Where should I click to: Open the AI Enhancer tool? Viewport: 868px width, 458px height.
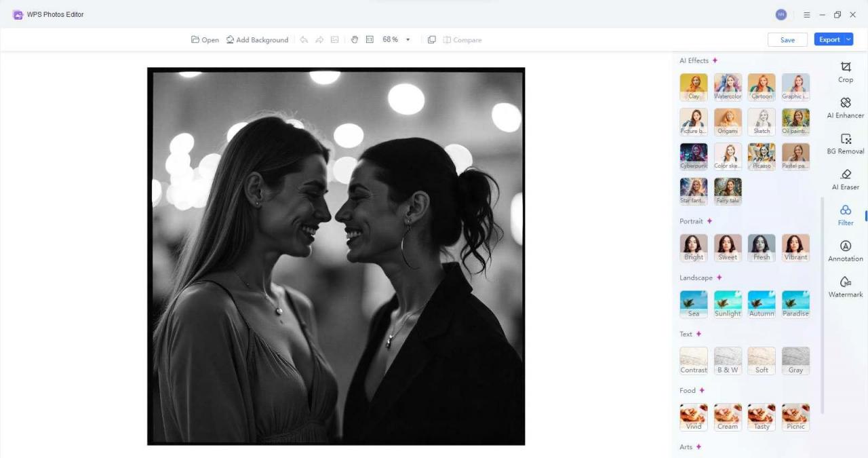(846, 108)
